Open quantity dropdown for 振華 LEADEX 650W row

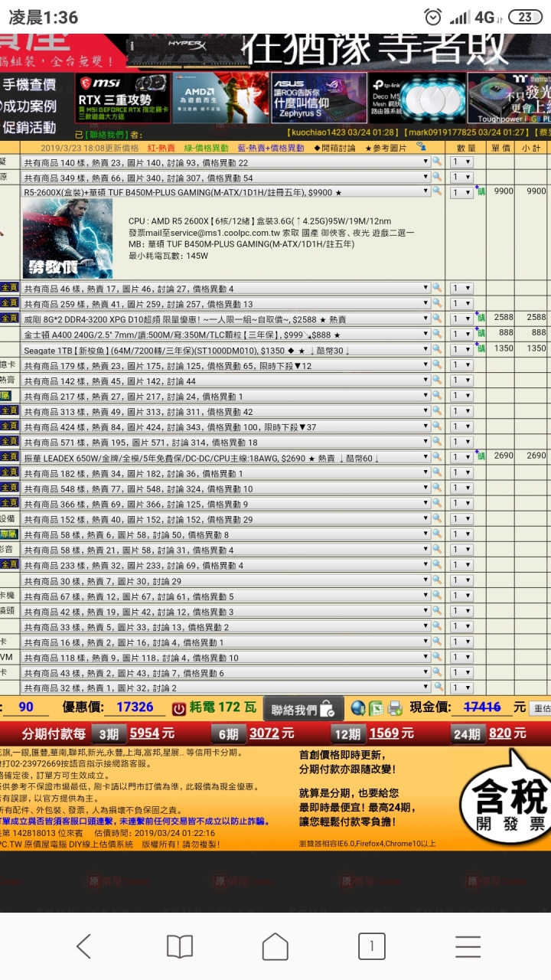point(461,458)
